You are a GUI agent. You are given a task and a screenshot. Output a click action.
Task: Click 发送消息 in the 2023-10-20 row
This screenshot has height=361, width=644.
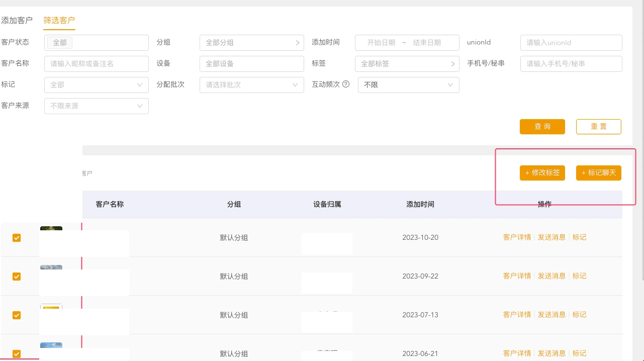[x=551, y=237]
